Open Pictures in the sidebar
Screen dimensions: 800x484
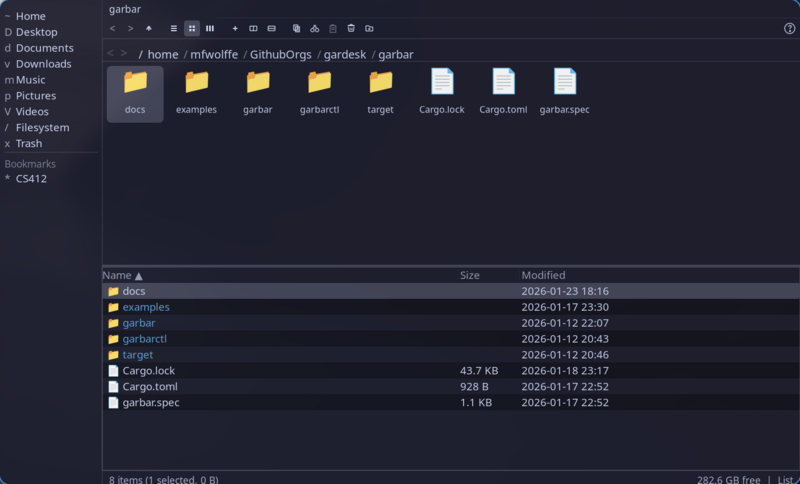point(36,96)
